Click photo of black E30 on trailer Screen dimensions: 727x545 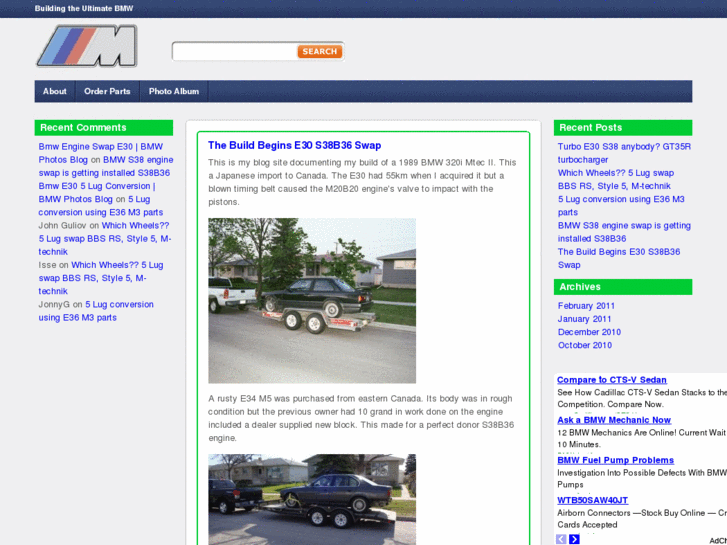[312, 301]
